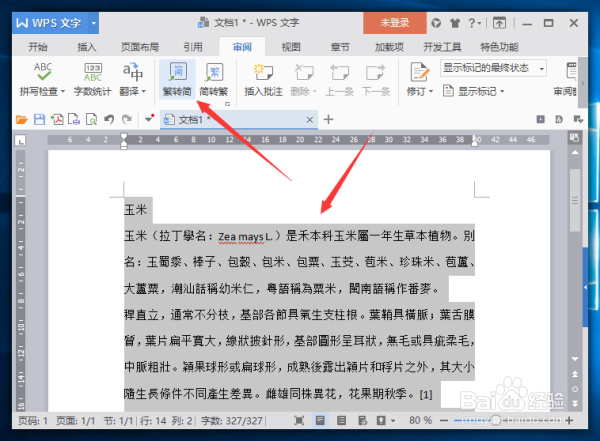The height and width of the screenshot is (441, 600).
Task: Open the Chinese conversion group dialog launcher
Action: (228, 104)
